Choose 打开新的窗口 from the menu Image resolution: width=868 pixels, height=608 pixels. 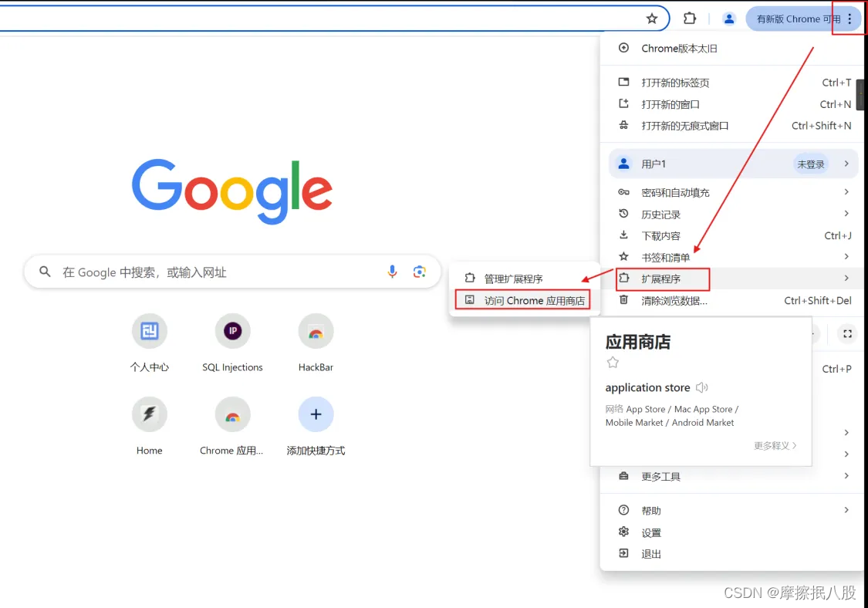732,104
